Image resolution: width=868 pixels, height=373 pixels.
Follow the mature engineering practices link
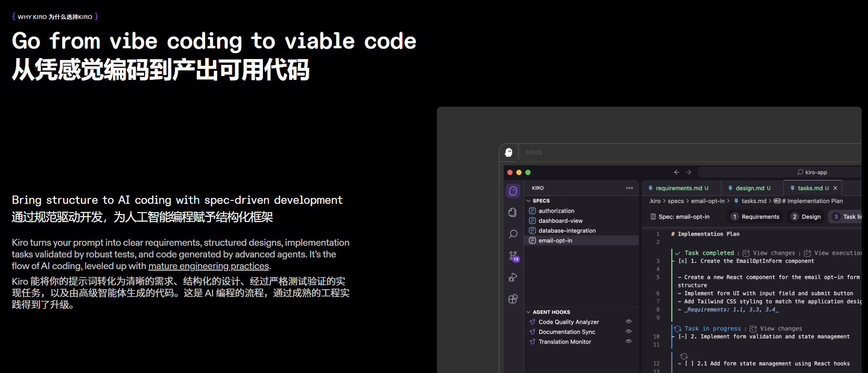[208, 266]
